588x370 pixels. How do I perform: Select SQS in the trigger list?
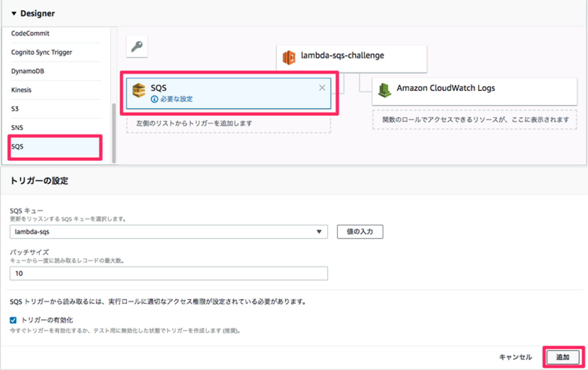[55, 147]
